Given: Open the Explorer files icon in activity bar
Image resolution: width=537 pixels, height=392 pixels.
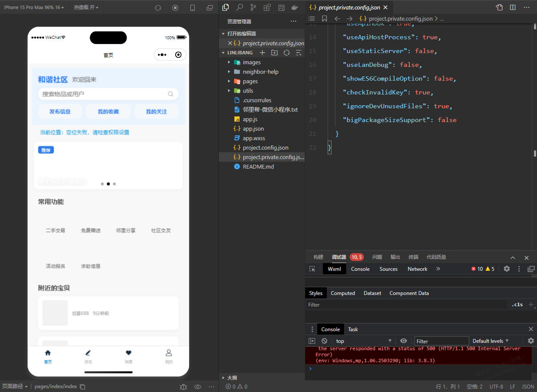Looking at the screenshot, I should (x=225, y=7).
